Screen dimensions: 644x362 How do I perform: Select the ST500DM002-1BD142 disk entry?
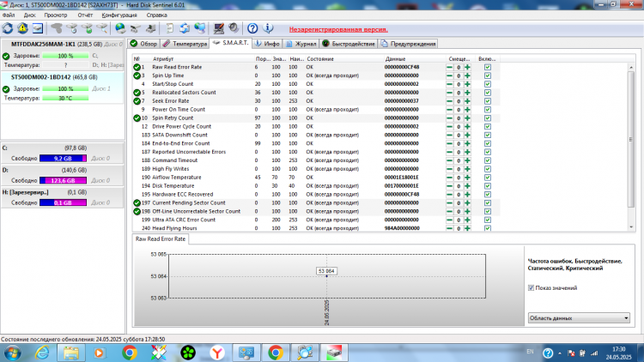point(63,87)
